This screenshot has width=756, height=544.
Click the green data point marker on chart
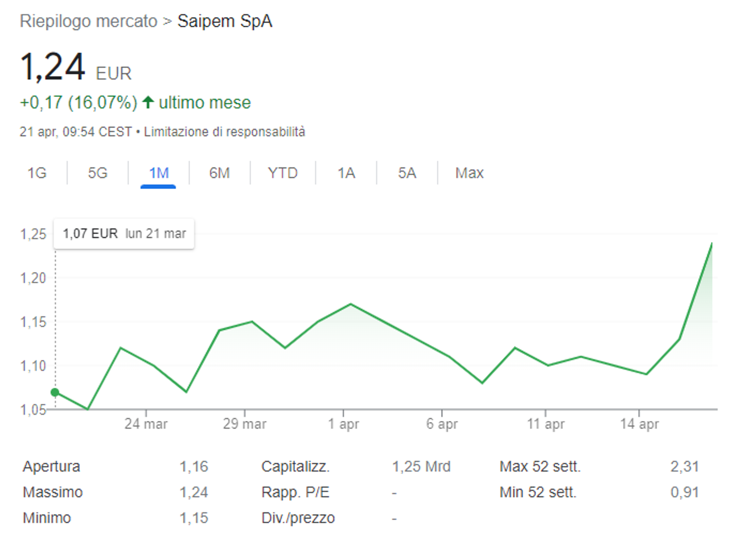click(55, 392)
